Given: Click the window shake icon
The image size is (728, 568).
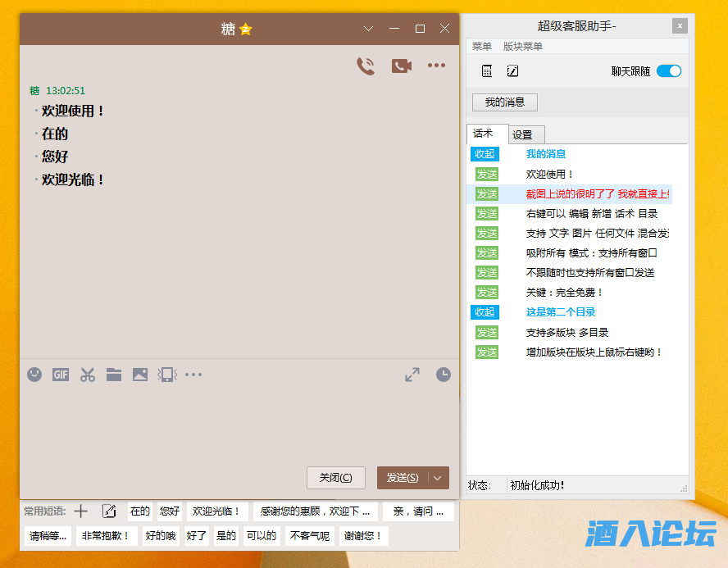Looking at the screenshot, I should [166, 375].
